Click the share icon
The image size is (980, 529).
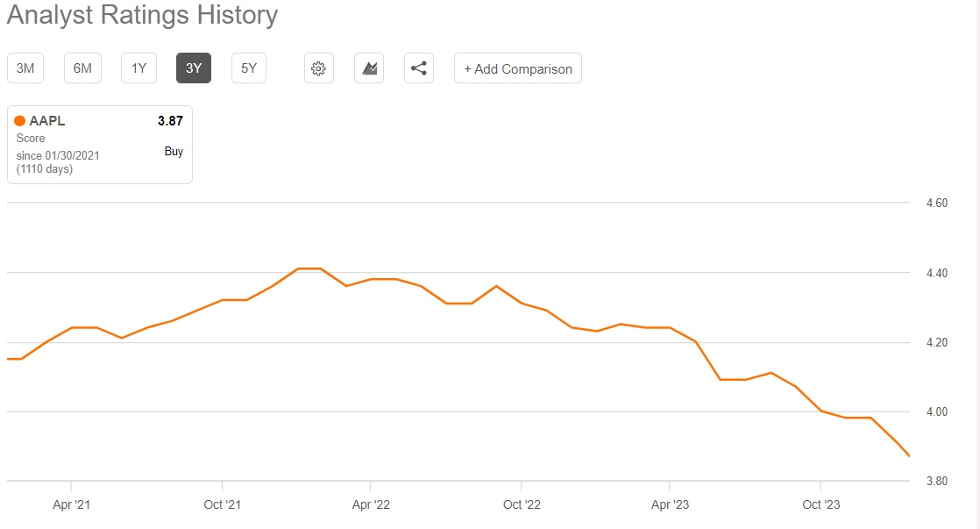coord(419,68)
